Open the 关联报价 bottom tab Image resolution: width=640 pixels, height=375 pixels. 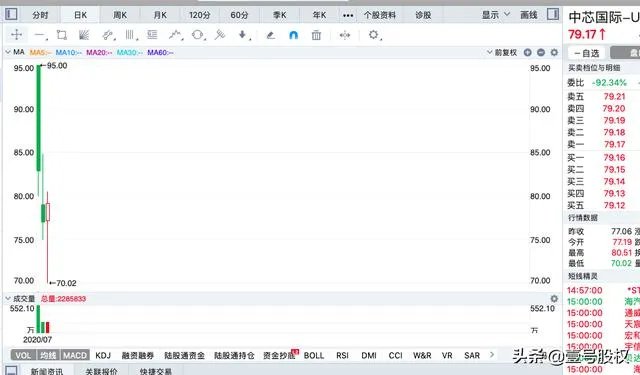pos(101,371)
